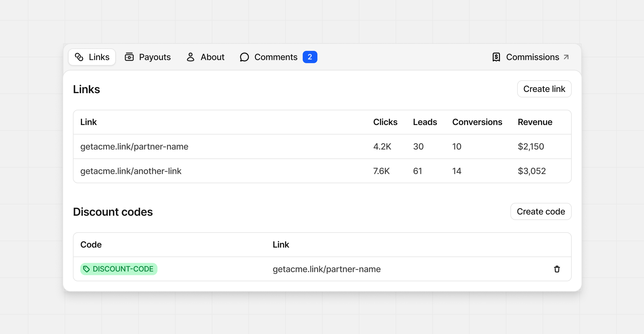
Task: Open the About tab
Action: pos(206,57)
